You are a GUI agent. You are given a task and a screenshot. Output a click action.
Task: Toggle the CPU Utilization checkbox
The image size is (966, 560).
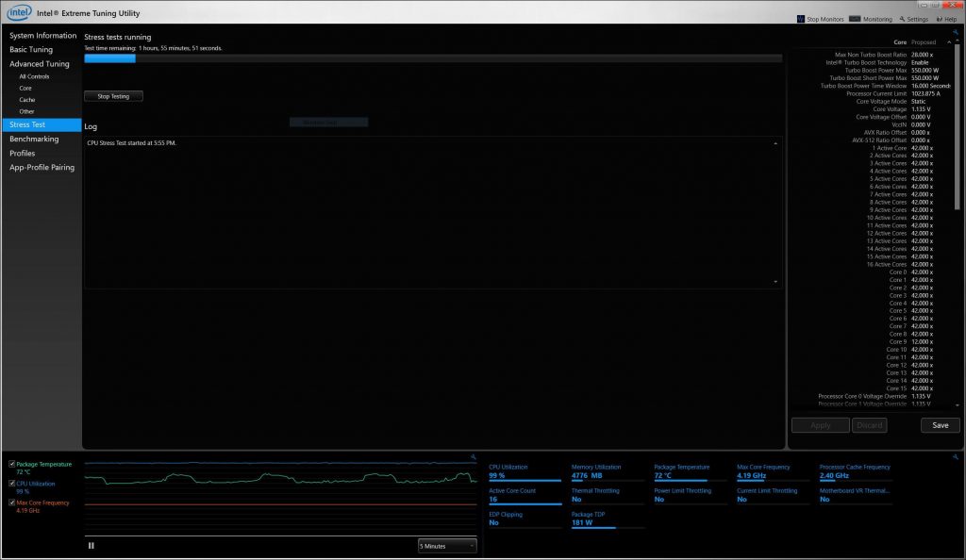[x=11, y=484]
